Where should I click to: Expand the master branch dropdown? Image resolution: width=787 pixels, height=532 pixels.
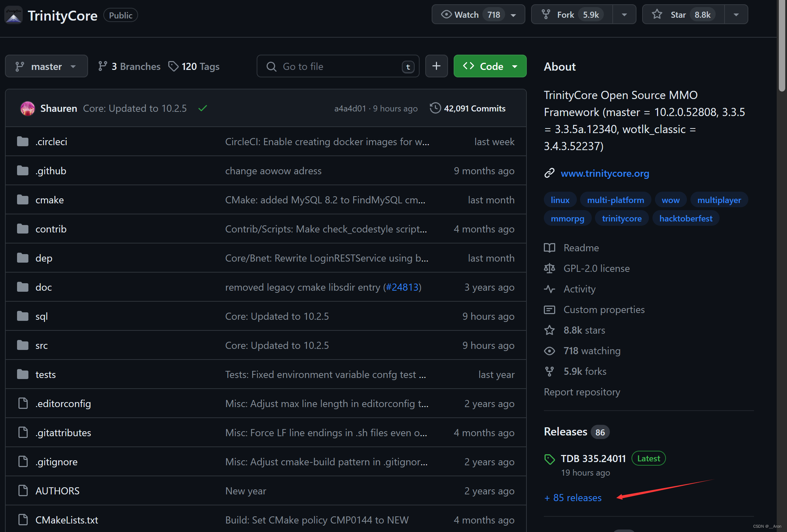(46, 66)
